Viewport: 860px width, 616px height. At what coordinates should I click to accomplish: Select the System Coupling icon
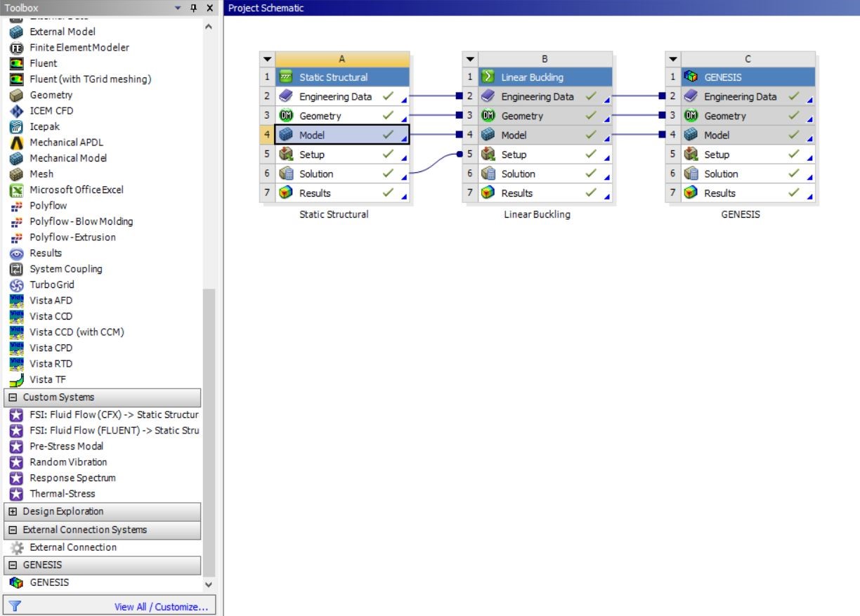pyautogui.click(x=15, y=269)
